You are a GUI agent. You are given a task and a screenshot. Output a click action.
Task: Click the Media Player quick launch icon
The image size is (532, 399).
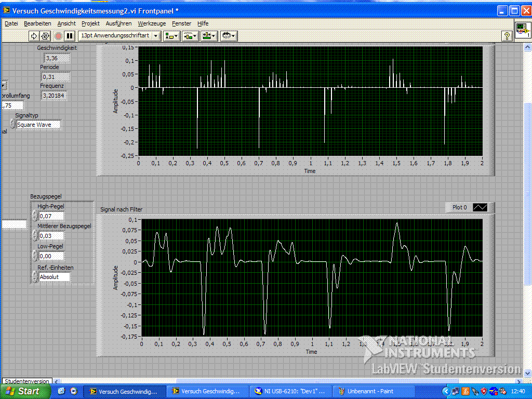pos(74,391)
